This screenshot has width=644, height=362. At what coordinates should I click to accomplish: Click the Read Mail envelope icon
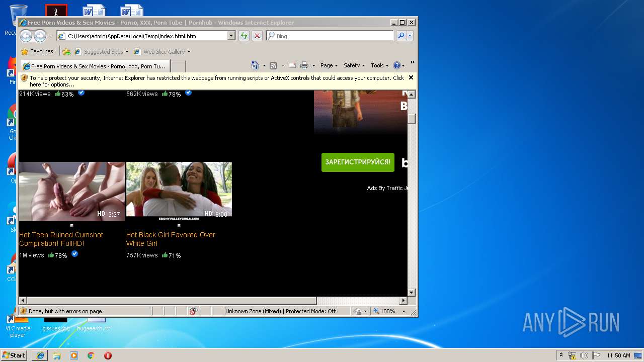point(292,65)
